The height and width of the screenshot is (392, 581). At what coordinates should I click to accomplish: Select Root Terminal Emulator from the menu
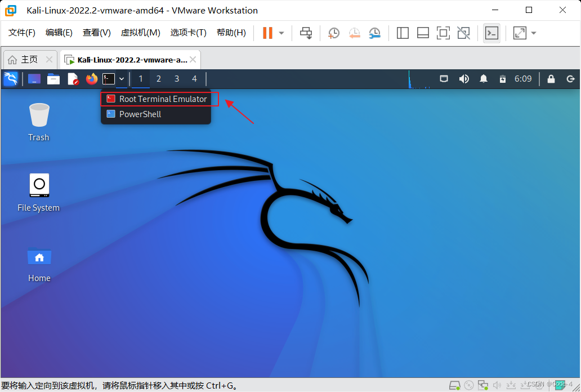(x=159, y=99)
